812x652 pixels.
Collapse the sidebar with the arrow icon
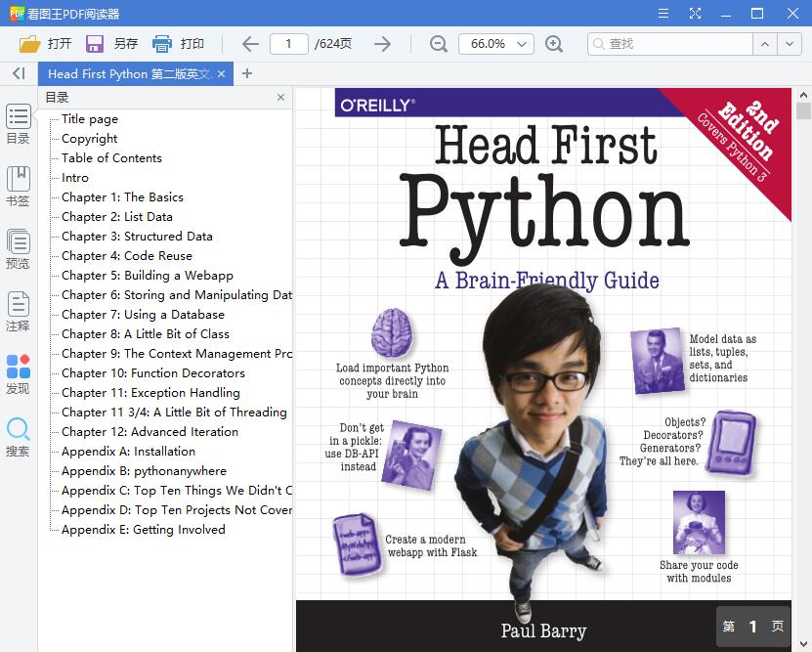click(x=19, y=73)
